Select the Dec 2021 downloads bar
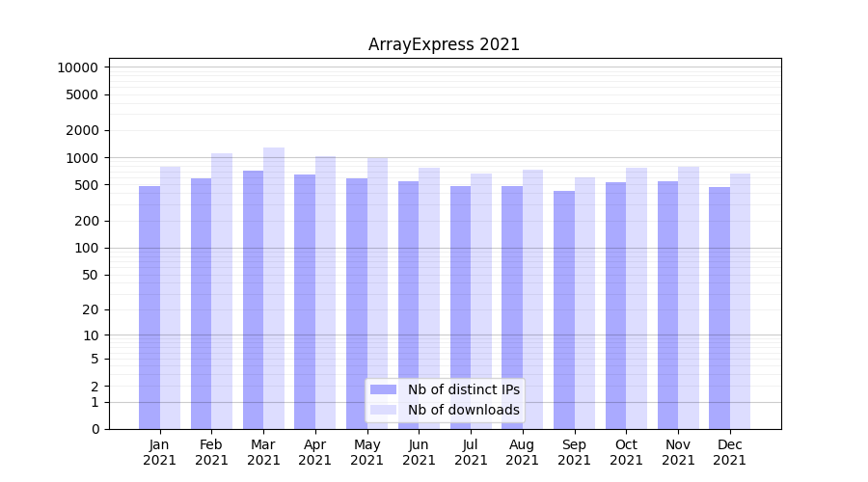The width and height of the screenshot is (868, 482). click(x=741, y=299)
